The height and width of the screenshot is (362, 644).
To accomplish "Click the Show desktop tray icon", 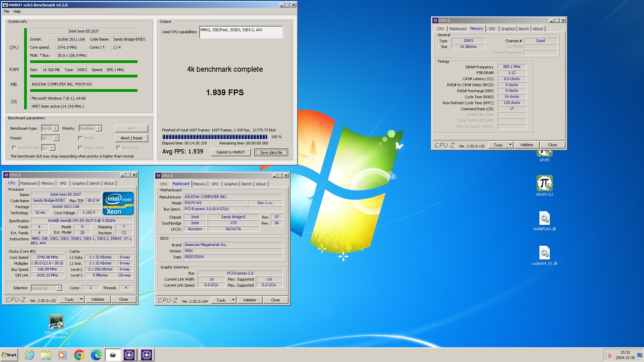I will click(640, 355).
